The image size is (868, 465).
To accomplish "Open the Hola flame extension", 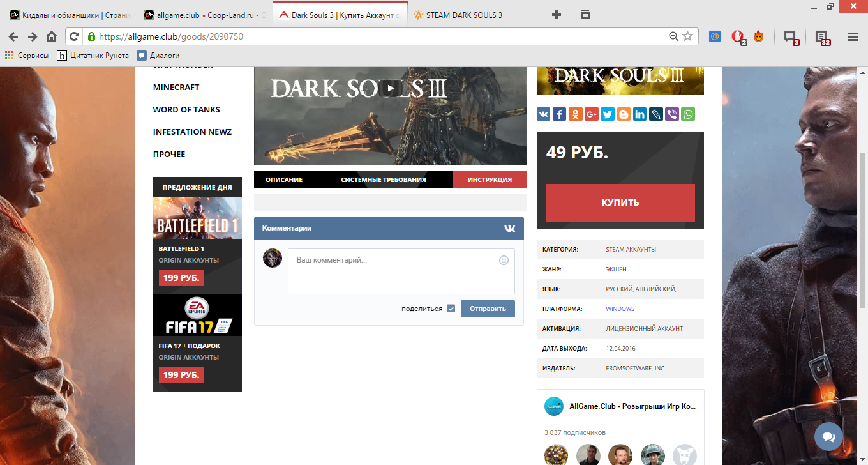I will (759, 36).
